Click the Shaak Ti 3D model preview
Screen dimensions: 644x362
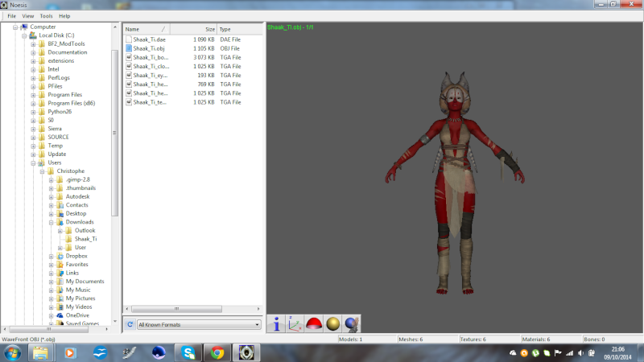(x=455, y=183)
